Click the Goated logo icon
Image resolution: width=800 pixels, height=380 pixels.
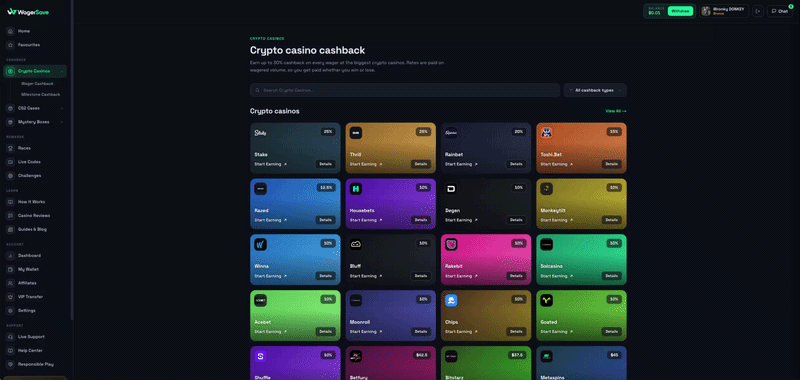[x=546, y=300]
